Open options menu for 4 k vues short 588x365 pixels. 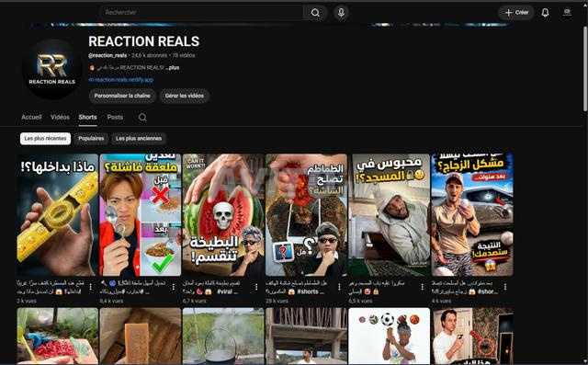coord(504,287)
